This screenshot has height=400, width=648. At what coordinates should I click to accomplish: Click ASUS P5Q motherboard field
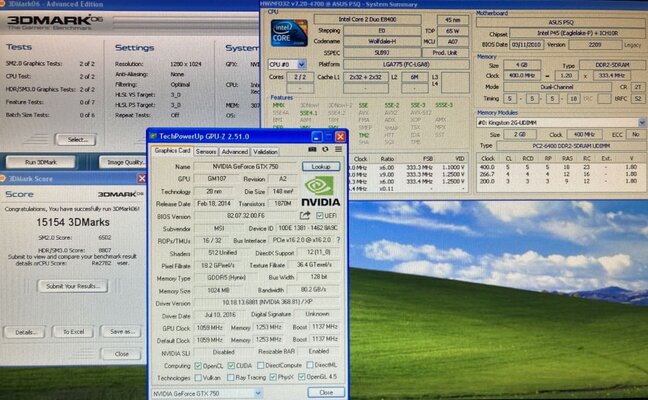pos(561,22)
